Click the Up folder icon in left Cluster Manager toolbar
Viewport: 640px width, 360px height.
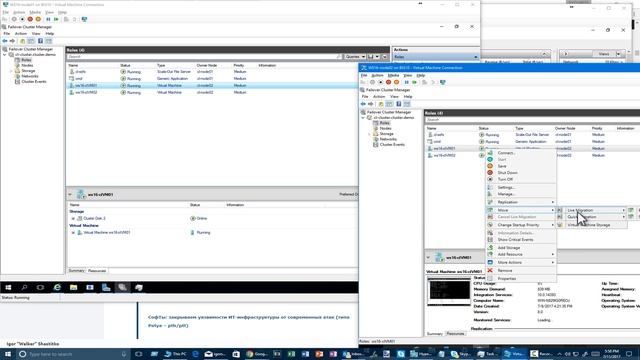[x=22, y=41]
